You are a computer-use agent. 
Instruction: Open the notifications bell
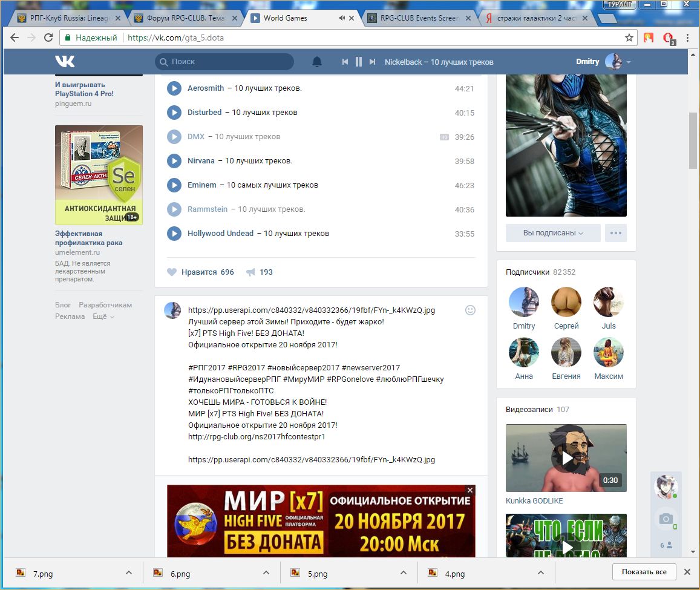[317, 62]
